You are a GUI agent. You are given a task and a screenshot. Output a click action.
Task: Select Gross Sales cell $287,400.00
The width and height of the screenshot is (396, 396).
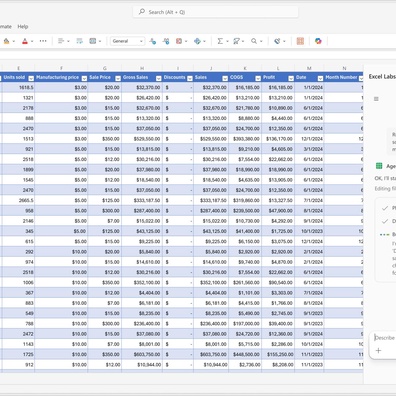142,211
